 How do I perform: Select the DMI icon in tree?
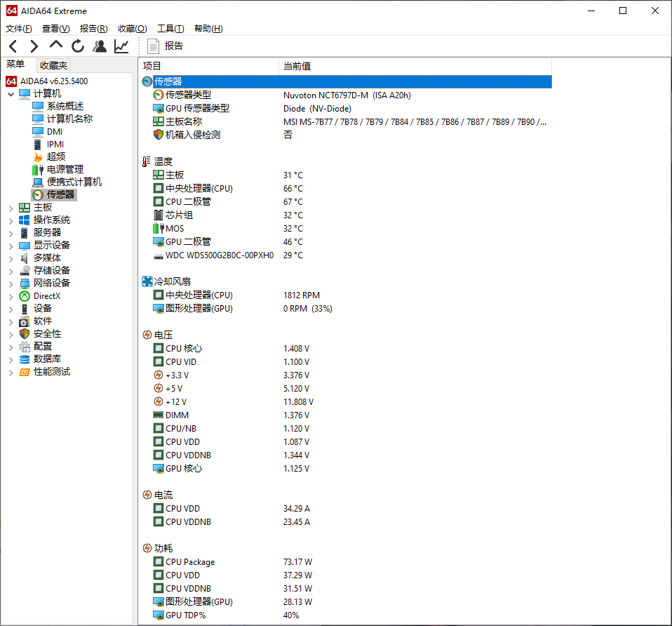click(x=38, y=131)
